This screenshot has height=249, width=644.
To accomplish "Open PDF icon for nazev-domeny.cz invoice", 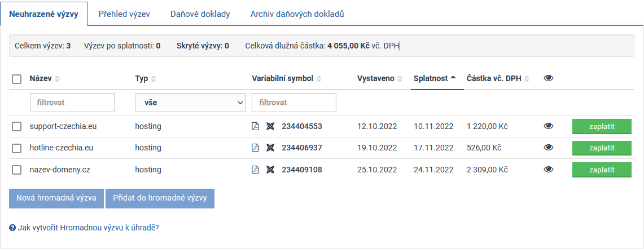I will 255,170.
